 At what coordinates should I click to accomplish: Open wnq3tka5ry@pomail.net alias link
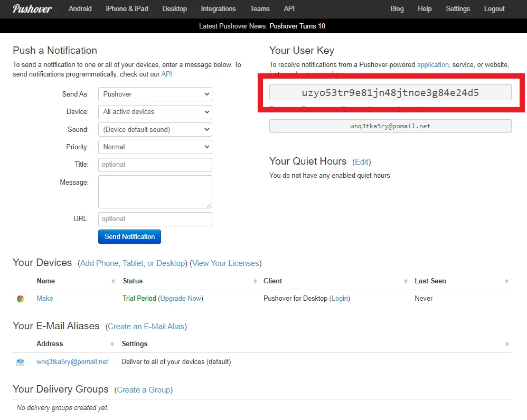pos(72,362)
